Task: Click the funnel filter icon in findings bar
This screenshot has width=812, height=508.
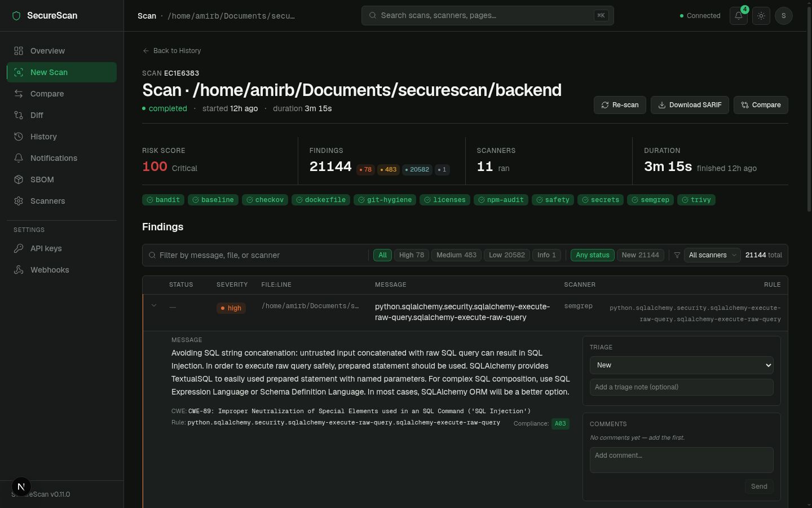Action: (677, 255)
